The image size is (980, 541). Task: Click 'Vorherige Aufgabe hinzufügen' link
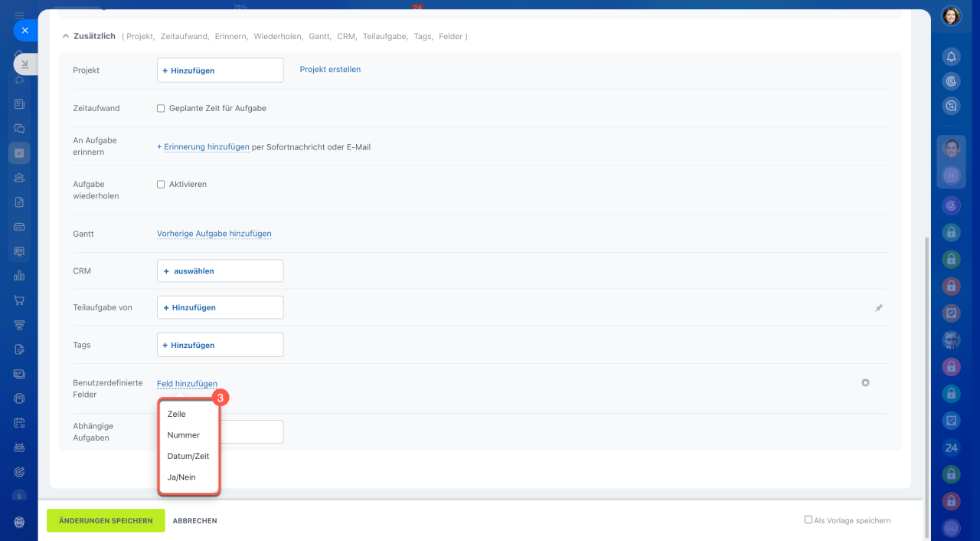click(x=214, y=234)
